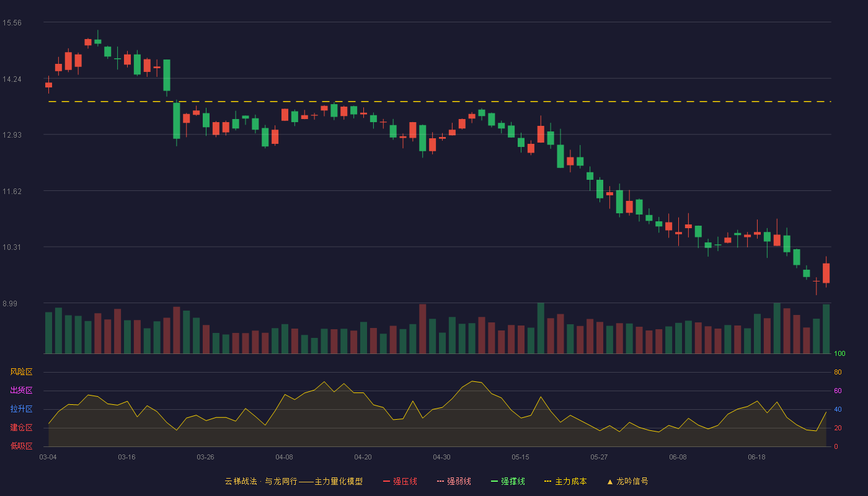Select the 出货区 zone label
Viewport: 868px width, 496px height.
point(21,391)
